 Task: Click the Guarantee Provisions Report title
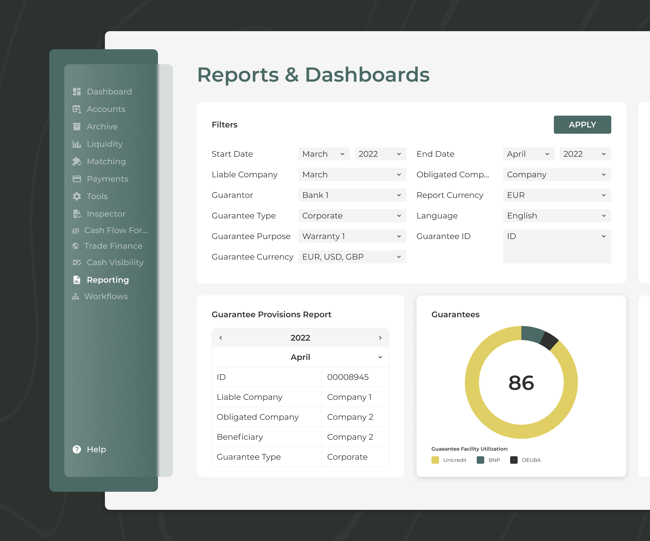pos(272,314)
